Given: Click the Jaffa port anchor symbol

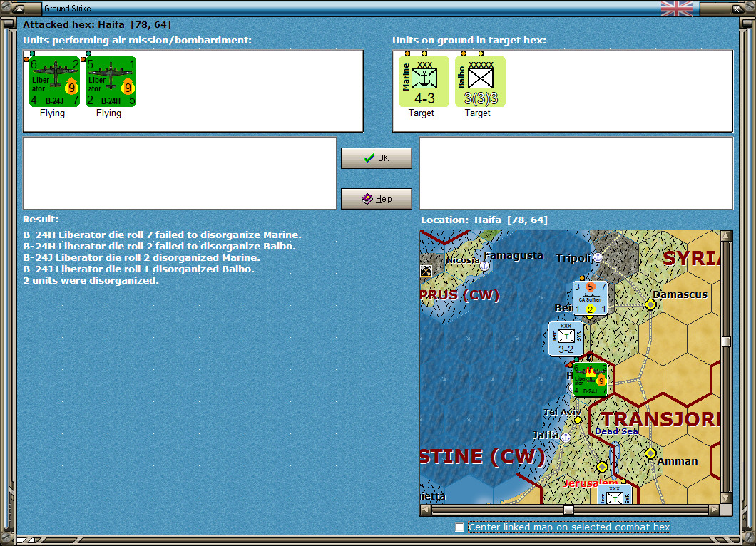Looking at the screenshot, I should [x=566, y=438].
